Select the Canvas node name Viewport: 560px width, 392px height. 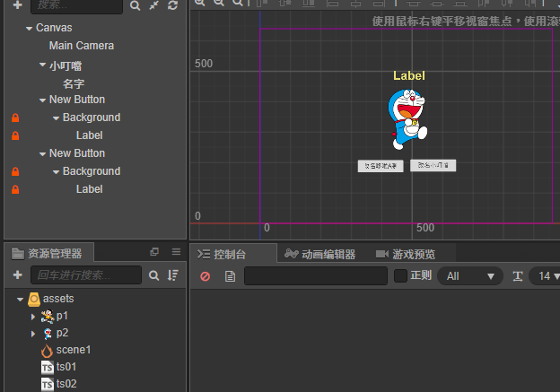click(x=54, y=28)
